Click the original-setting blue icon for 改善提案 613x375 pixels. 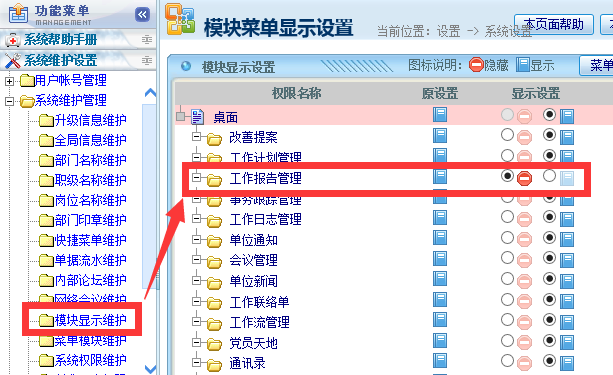pos(440,135)
